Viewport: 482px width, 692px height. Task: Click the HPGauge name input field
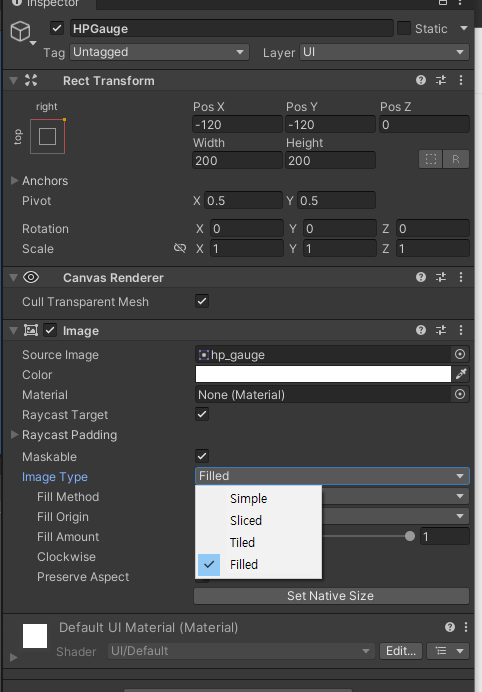pyautogui.click(x=231, y=28)
